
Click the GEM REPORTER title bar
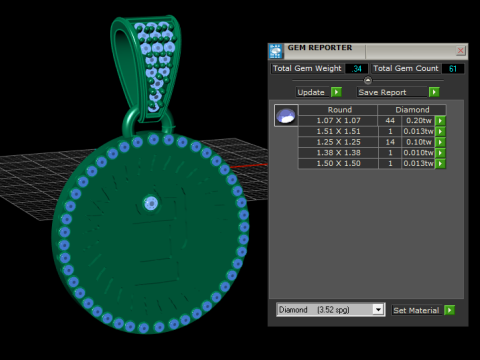coord(367,51)
